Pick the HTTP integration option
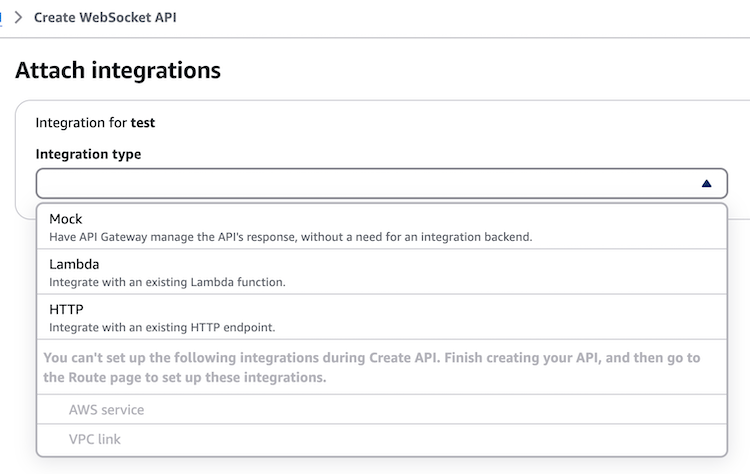Image resolution: width=750 pixels, height=474 pixels. (382, 317)
